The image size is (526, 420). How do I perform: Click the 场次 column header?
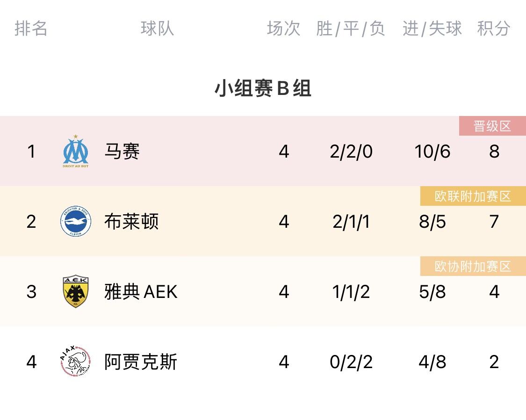(283, 29)
